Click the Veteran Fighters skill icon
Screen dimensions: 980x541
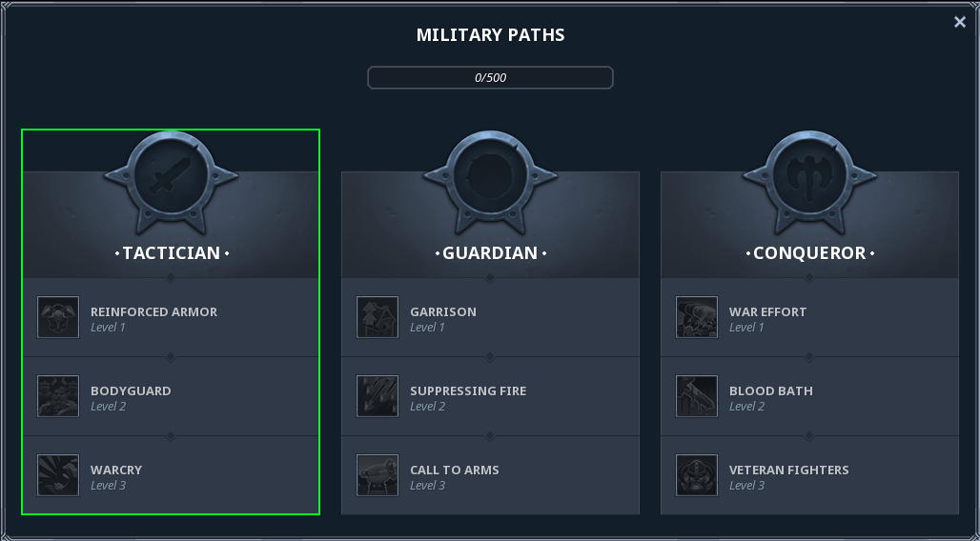point(697,475)
